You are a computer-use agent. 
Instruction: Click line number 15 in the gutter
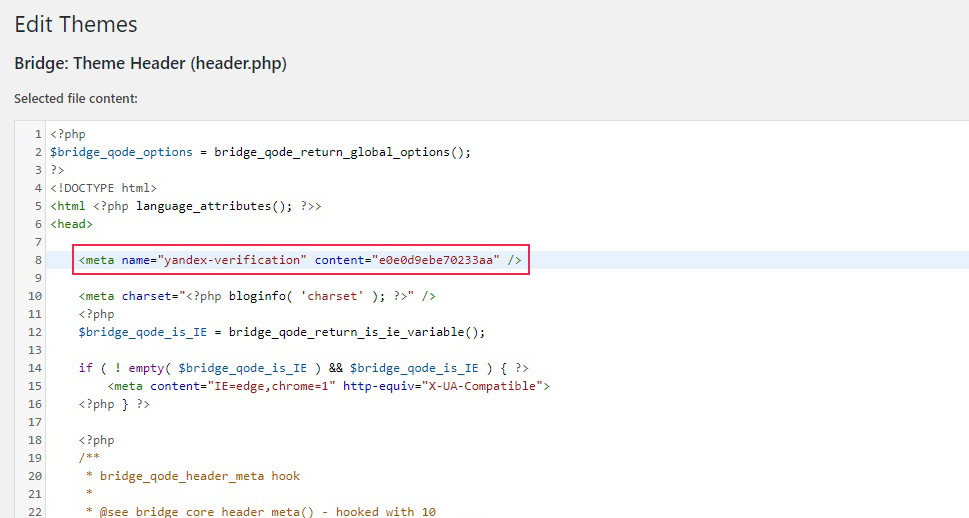(35, 386)
